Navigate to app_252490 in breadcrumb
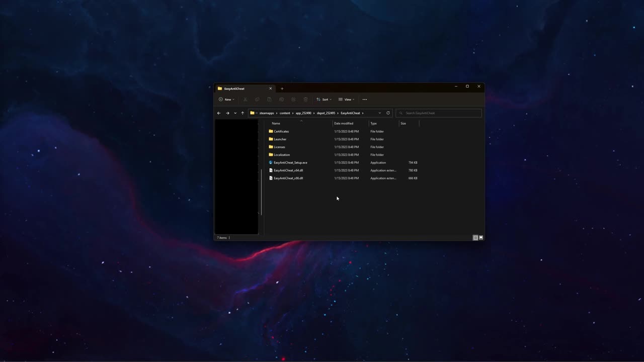 tap(303, 113)
